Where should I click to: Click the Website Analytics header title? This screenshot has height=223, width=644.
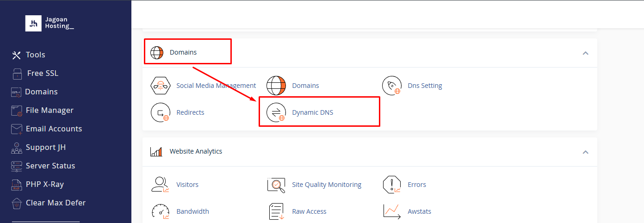point(196,151)
